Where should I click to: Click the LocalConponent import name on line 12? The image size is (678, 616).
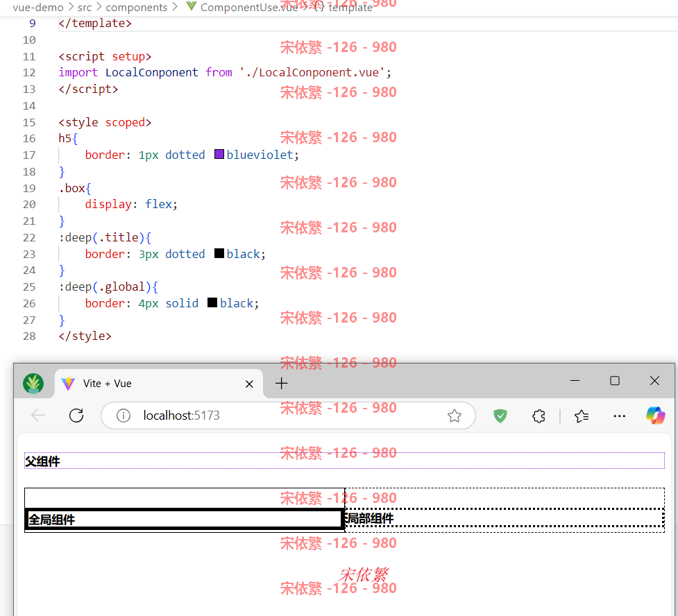click(x=152, y=72)
